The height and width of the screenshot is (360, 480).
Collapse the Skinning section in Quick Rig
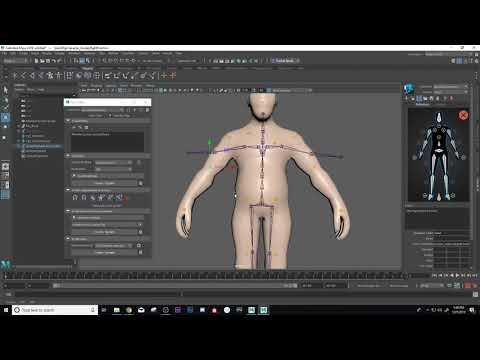click(68, 239)
